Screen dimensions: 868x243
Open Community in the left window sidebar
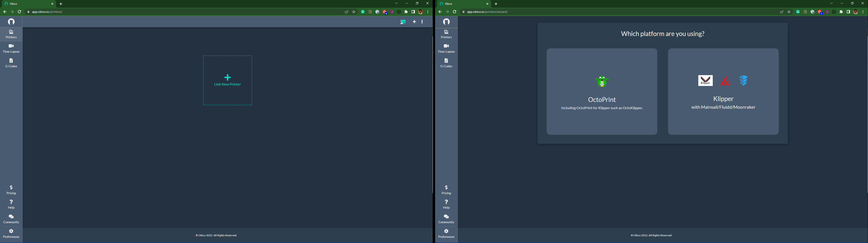coord(11,219)
